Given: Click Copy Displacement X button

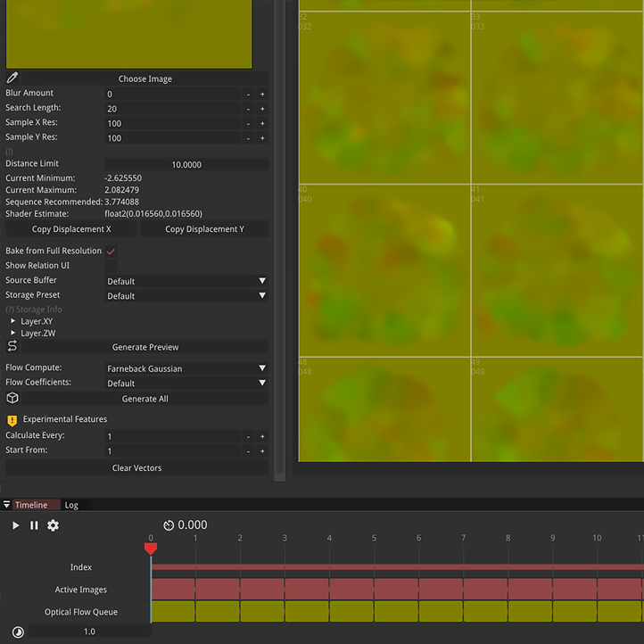Looking at the screenshot, I should tap(71, 228).
